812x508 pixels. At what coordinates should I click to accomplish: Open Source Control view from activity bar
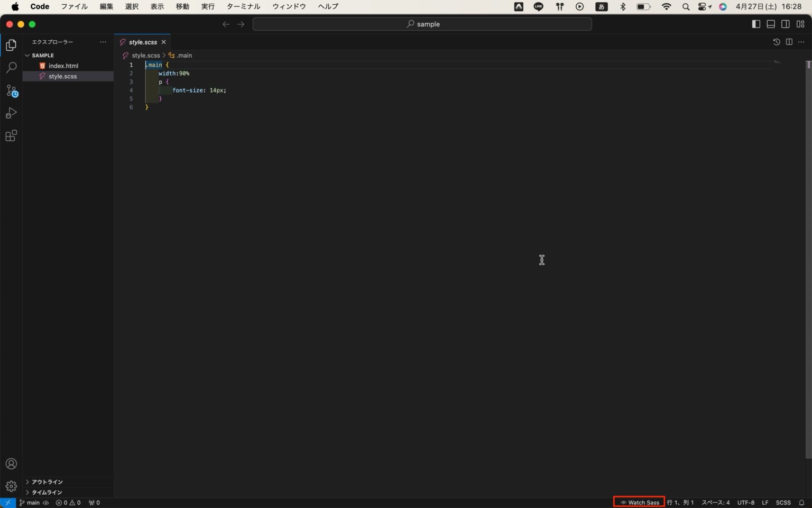tap(12, 91)
